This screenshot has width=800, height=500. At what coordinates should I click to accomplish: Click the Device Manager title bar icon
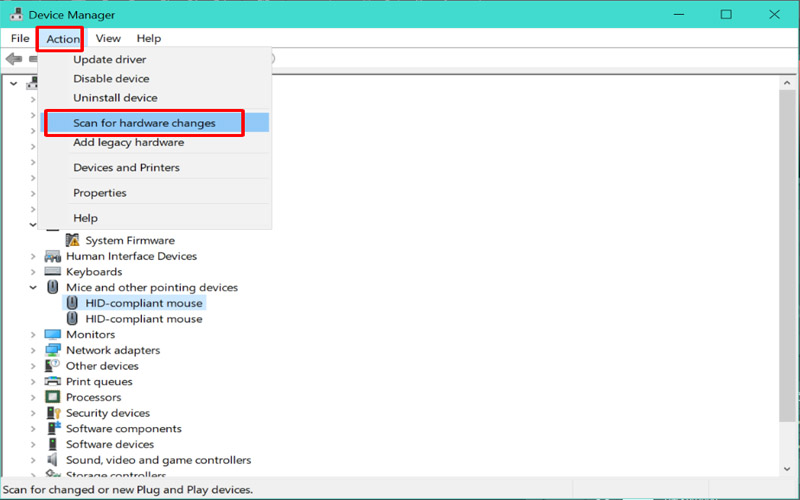click(16, 14)
